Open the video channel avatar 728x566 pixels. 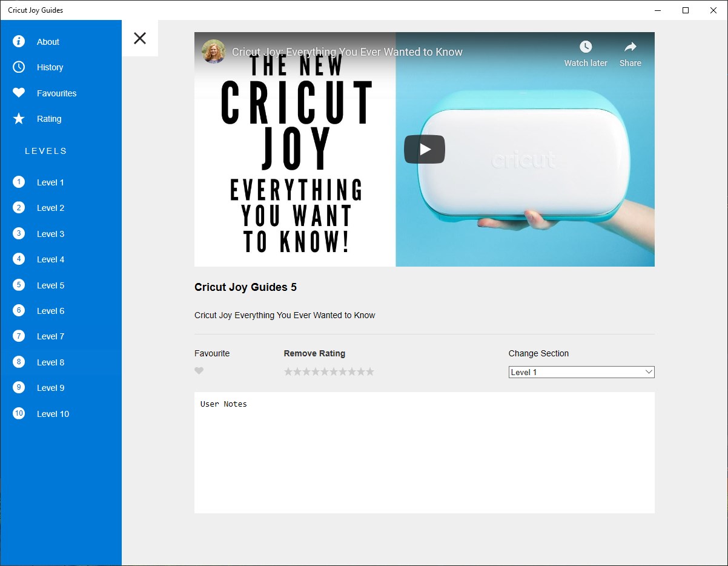pyautogui.click(x=214, y=52)
